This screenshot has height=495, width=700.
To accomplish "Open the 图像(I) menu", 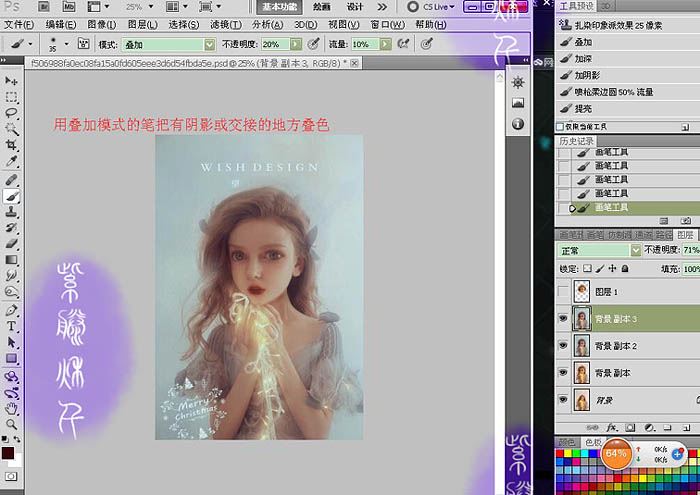I will tap(101, 25).
